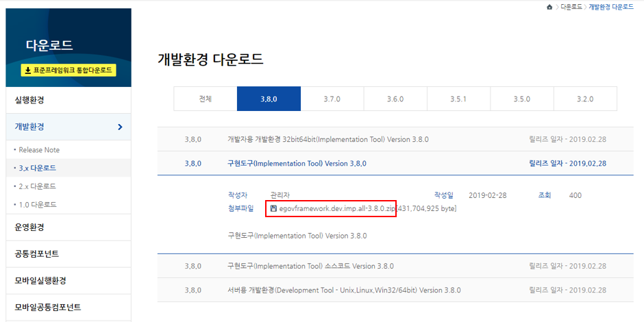644x322 pixels.
Task: Expand the 구현도구 소스코드 Version 3.8.0 row
Action: tap(310, 266)
